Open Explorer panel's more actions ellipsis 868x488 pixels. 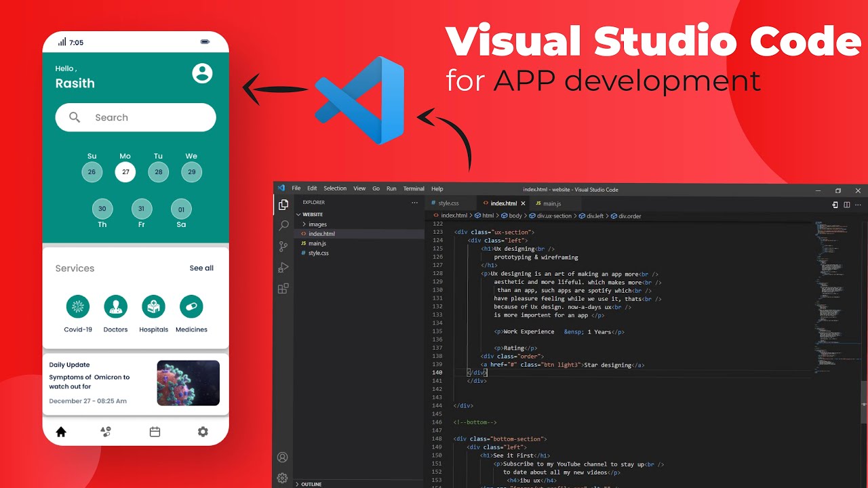415,203
